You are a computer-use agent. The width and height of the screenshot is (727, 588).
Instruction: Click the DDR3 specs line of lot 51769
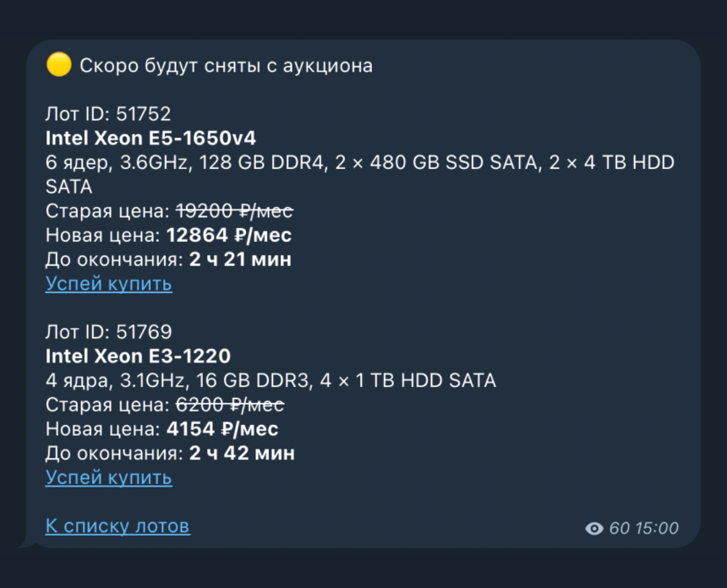[270, 380]
